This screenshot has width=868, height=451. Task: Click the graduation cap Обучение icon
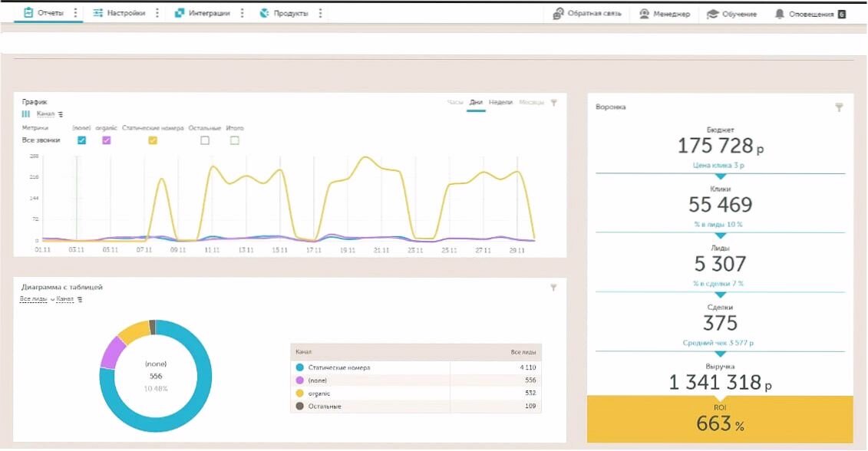(712, 14)
